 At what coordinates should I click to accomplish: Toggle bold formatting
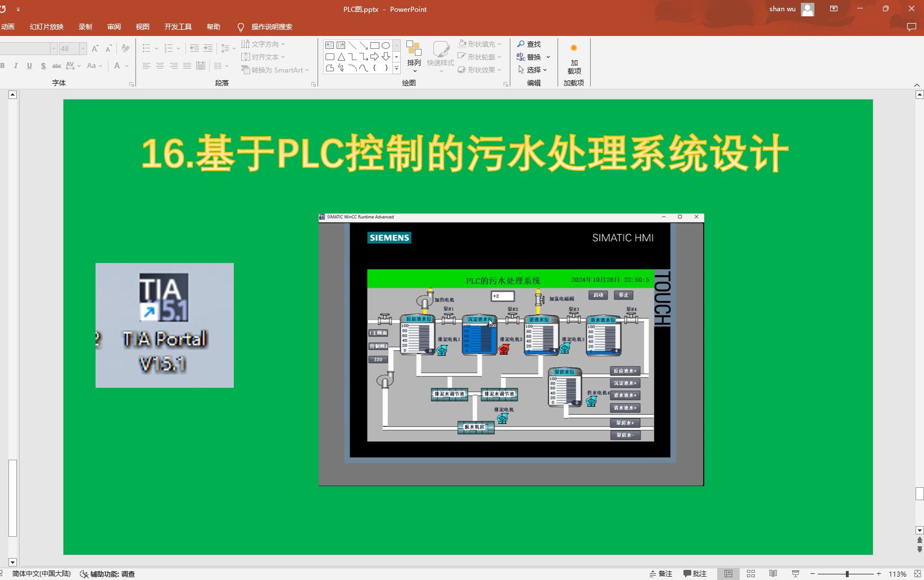[x=3, y=66]
